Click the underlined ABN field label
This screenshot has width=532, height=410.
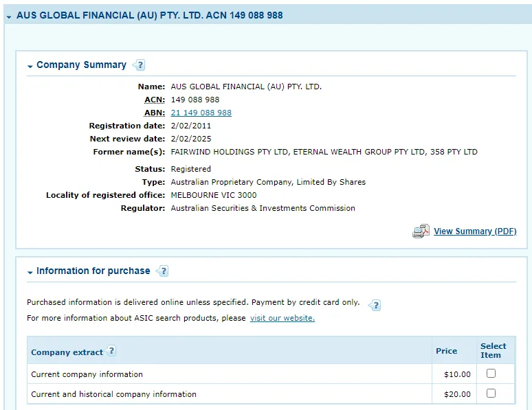click(155, 113)
